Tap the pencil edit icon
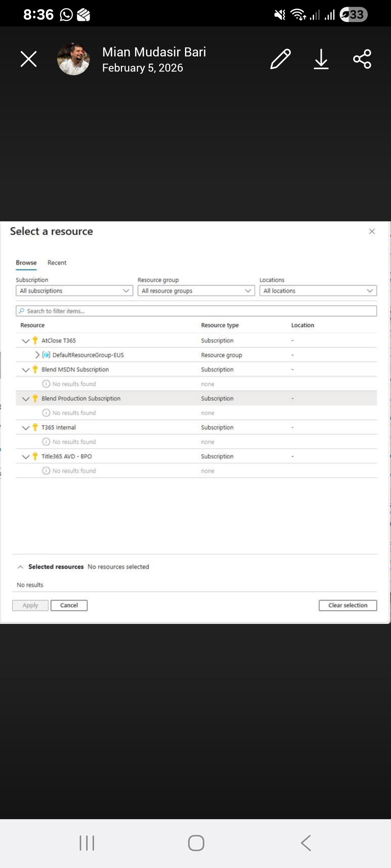This screenshot has width=391, height=868. click(x=281, y=59)
